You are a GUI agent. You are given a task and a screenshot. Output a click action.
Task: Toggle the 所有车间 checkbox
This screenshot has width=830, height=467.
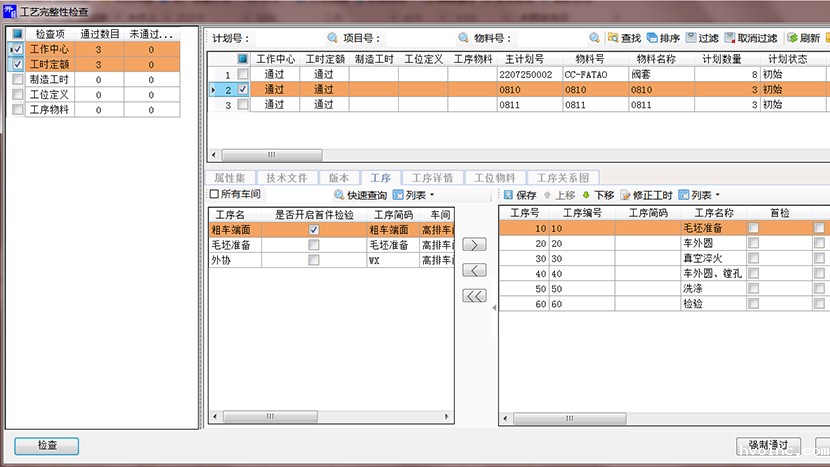[x=214, y=194]
